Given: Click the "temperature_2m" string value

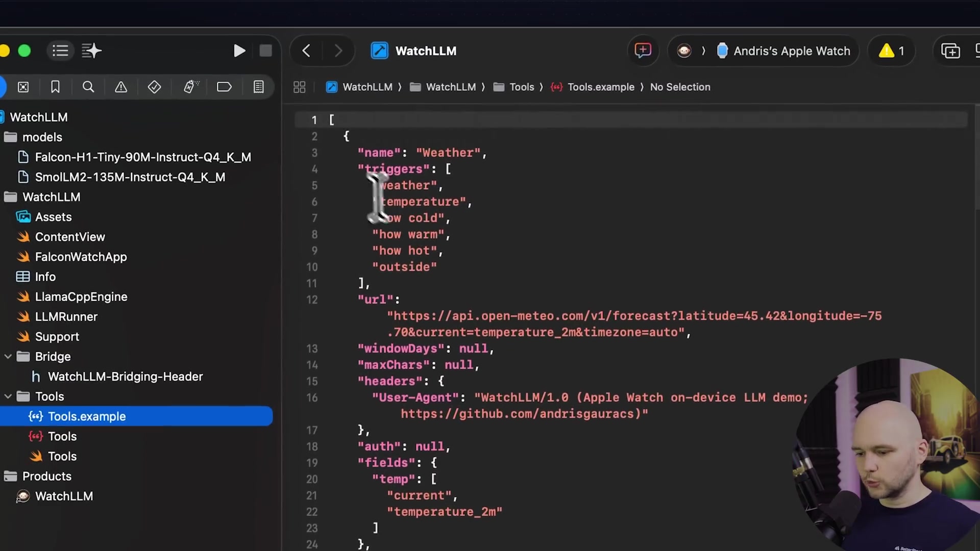Looking at the screenshot, I should click(x=444, y=512).
